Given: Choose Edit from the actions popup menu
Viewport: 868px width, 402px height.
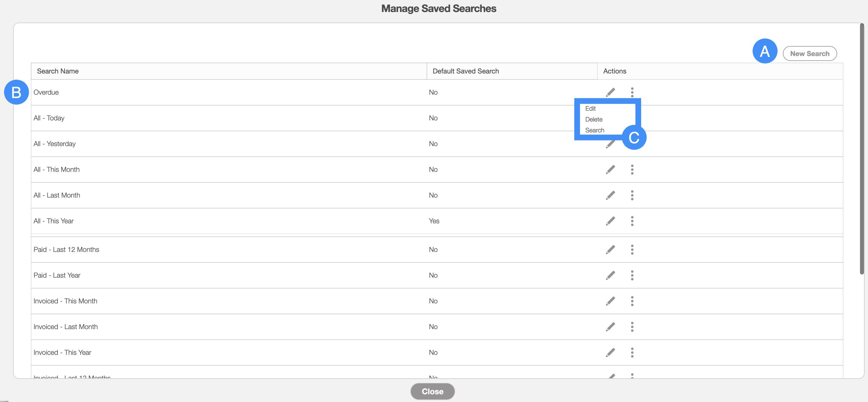Looking at the screenshot, I should [590, 109].
